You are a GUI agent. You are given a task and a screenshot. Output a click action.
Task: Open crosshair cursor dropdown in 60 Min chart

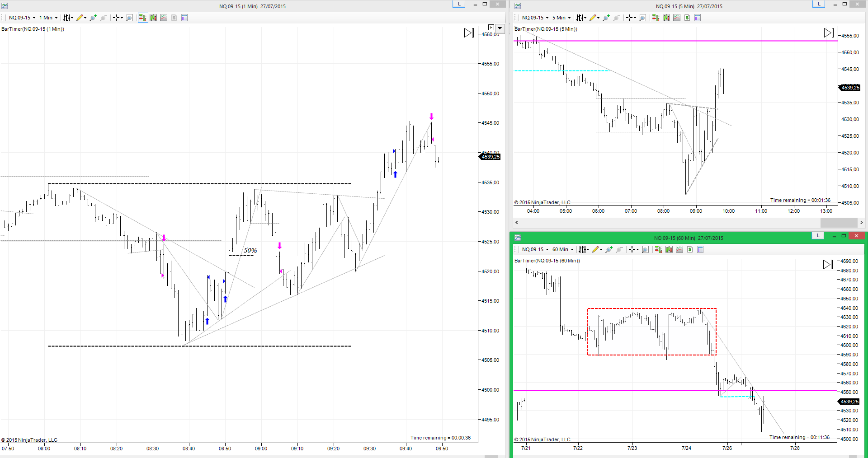pyautogui.click(x=633, y=249)
